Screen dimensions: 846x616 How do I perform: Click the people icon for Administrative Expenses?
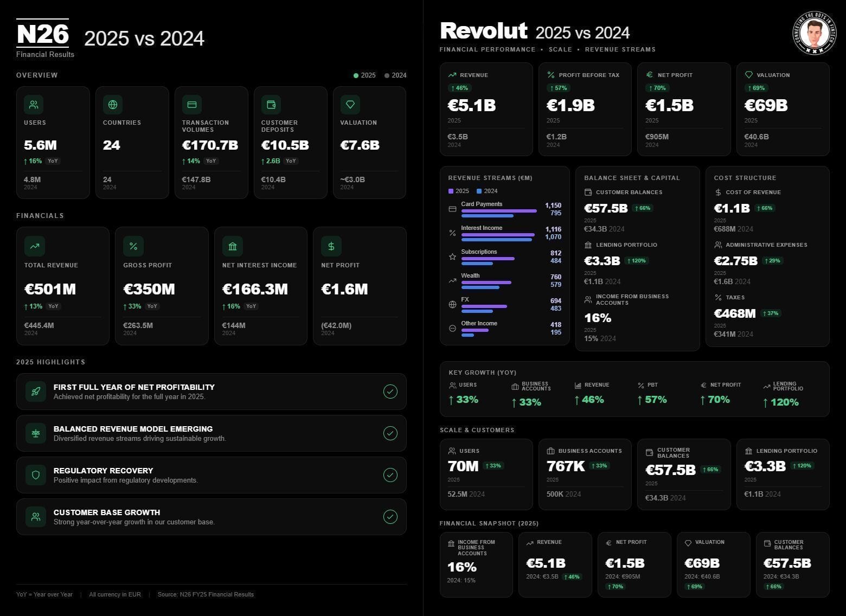[718, 245]
